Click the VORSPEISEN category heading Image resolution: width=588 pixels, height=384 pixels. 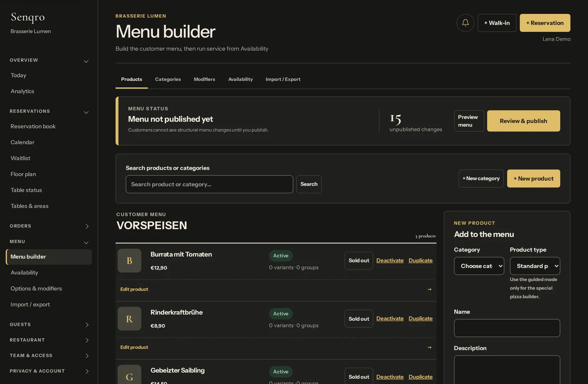[x=152, y=225]
